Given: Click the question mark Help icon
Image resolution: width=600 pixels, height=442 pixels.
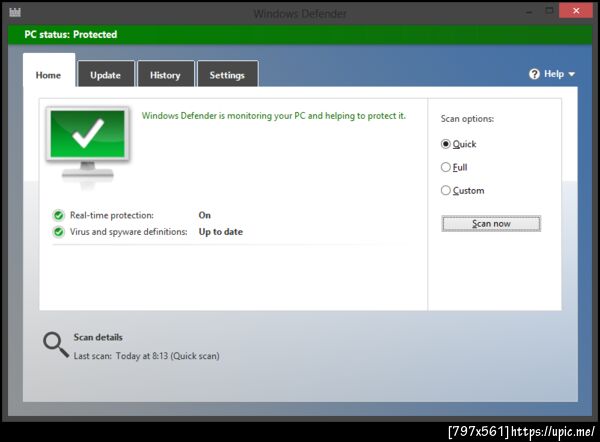Looking at the screenshot, I should click(534, 74).
